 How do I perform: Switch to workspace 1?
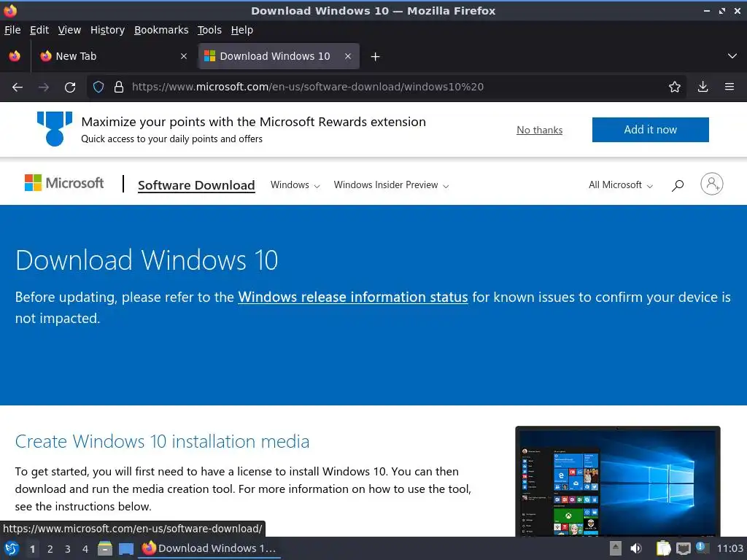[x=32, y=549]
